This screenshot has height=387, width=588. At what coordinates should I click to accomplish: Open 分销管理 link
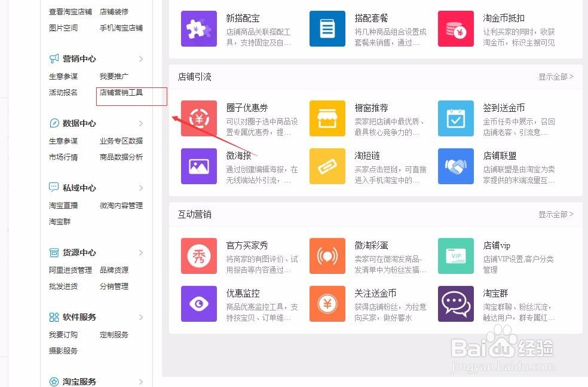114,286
